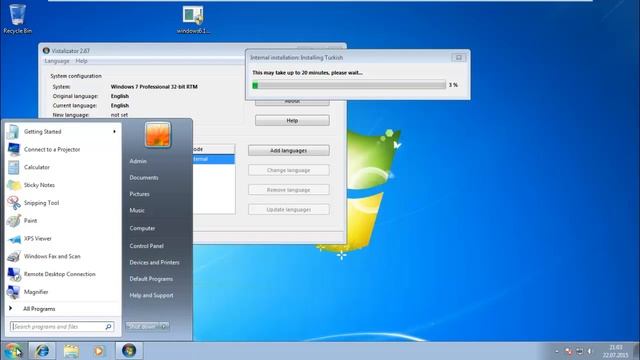640x360 pixels.
Task: Switch to Vistalizator taskbar button
Action: pos(129,351)
